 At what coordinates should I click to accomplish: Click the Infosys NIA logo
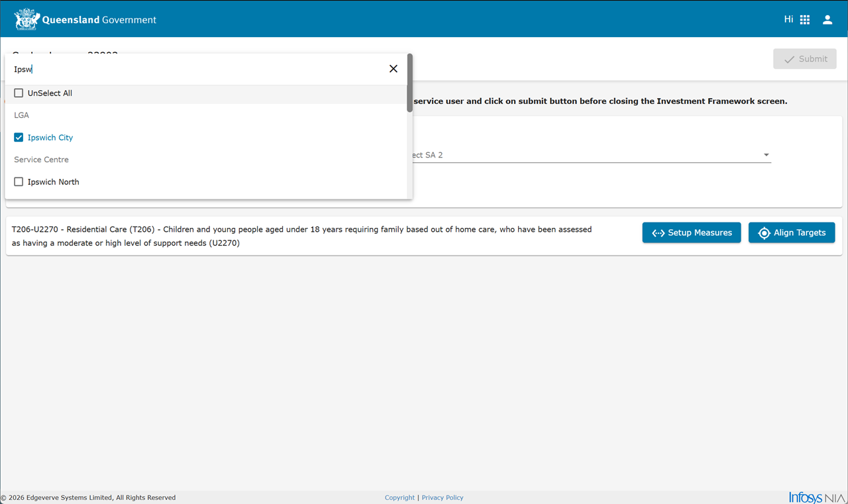817,497
